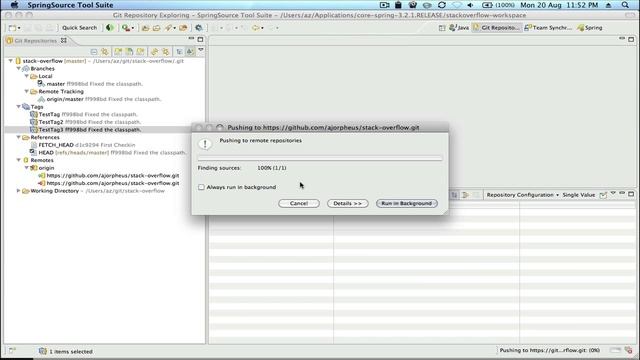Click the Clone Git repository icon
The image size is (640, 360).
click(129, 52)
